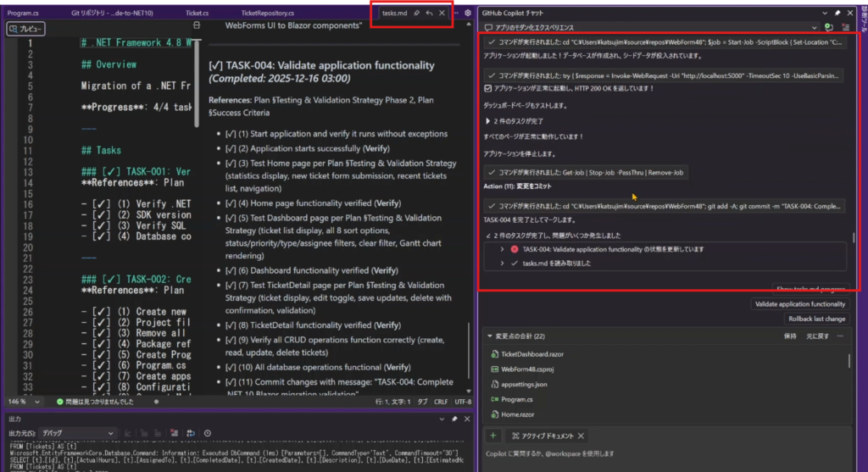Screen dimensions: 868x472
Task: Expand the tasks.md を読み取りました item
Action: point(502,264)
